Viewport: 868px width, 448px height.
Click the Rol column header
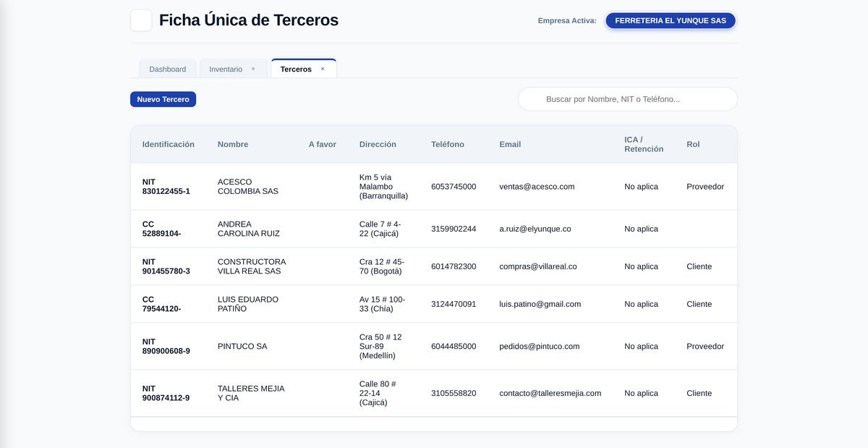click(693, 144)
